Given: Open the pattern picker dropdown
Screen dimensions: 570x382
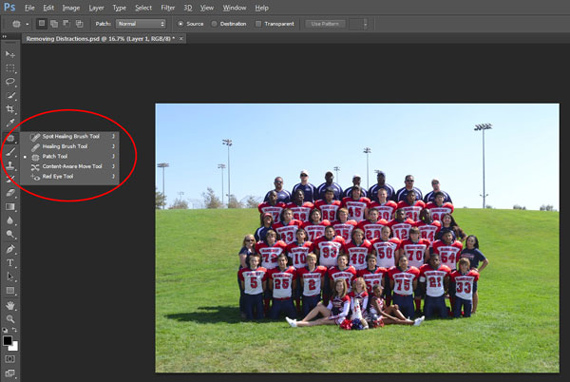Looking at the screenshot, I should [359, 24].
